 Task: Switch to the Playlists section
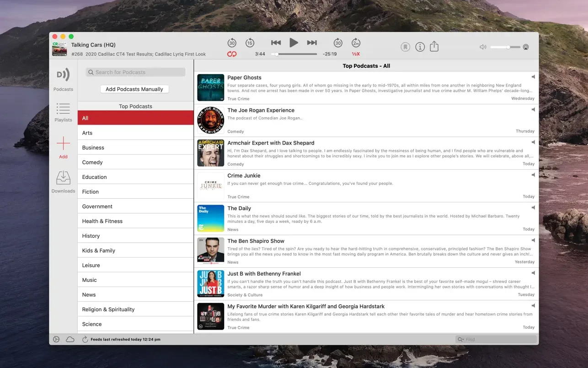pos(63,112)
